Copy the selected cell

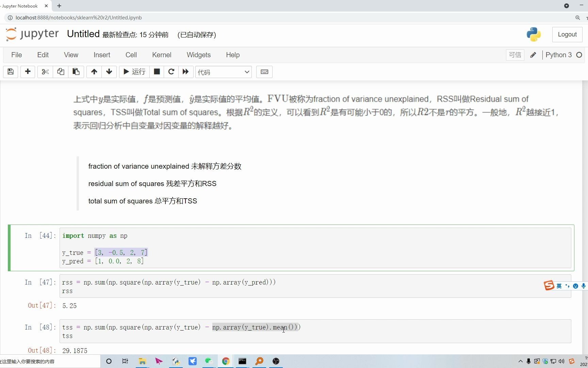tap(61, 72)
